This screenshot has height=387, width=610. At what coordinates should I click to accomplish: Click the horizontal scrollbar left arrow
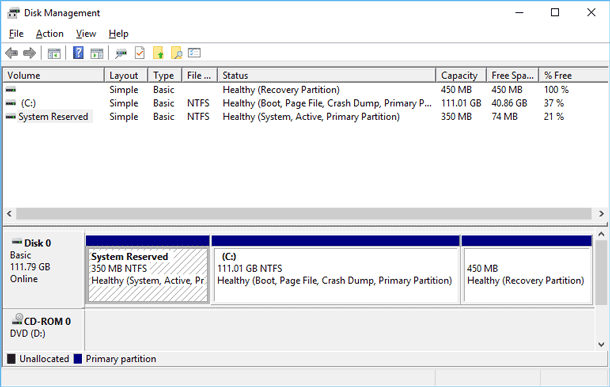(9, 214)
